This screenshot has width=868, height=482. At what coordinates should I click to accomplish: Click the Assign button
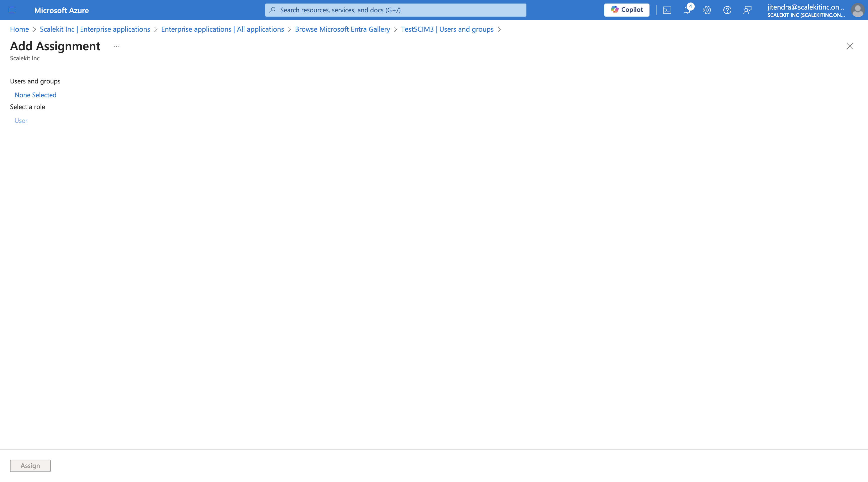(x=30, y=465)
